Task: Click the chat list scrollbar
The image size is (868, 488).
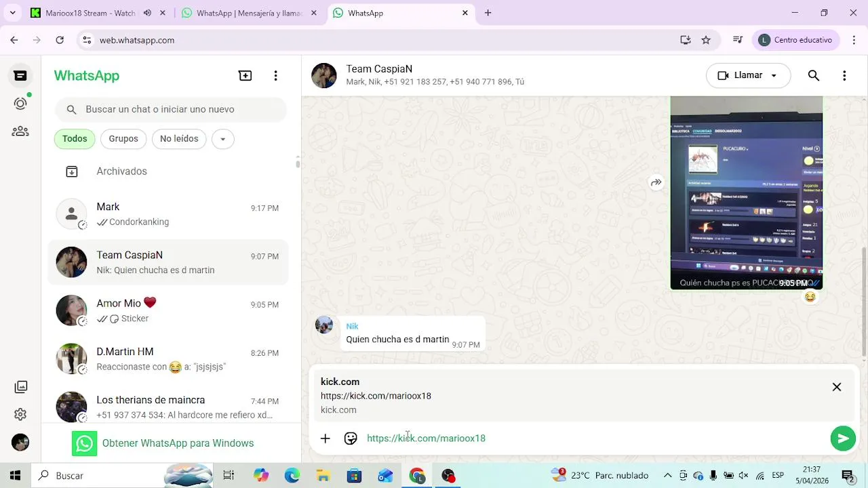Action: tap(297, 163)
